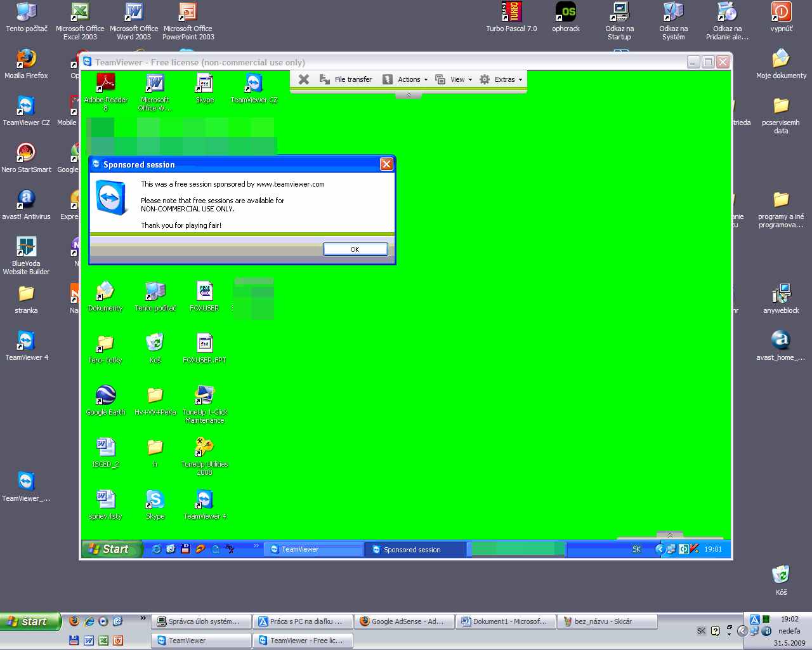The height and width of the screenshot is (650, 812).
Task: Launch TeamViewer 4 on the remote desktop
Action: click(x=204, y=505)
